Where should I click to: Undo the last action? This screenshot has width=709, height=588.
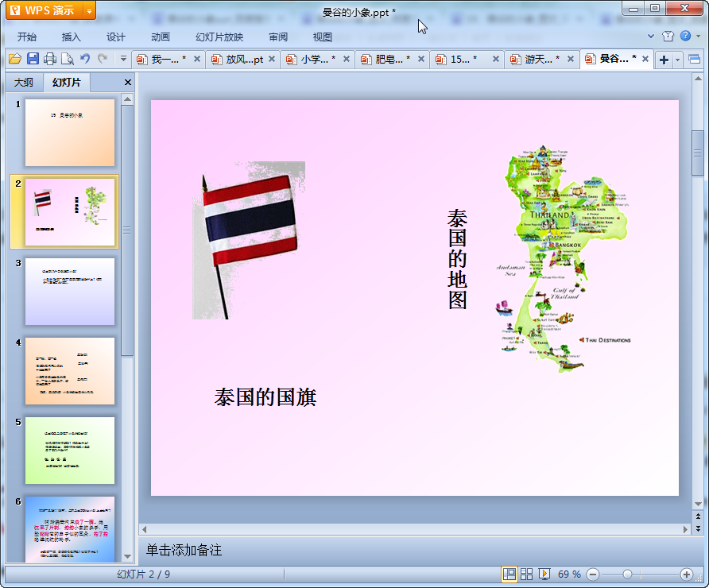(84, 59)
